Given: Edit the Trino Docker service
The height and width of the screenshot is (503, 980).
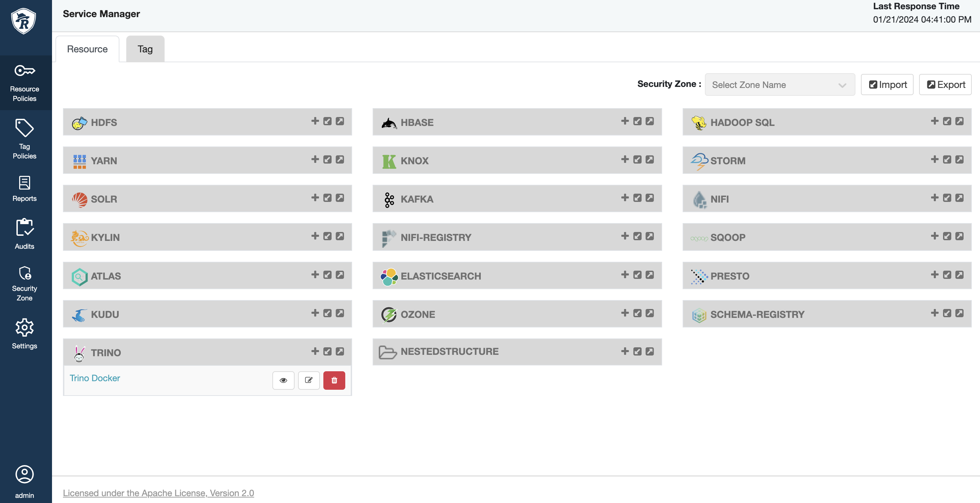Looking at the screenshot, I should (x=309, y=380).
